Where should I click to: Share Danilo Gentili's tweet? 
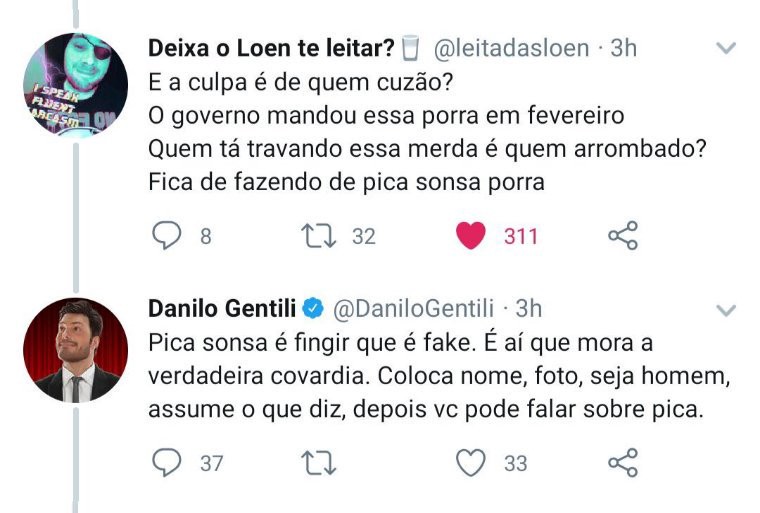click(x=622, y=463)
